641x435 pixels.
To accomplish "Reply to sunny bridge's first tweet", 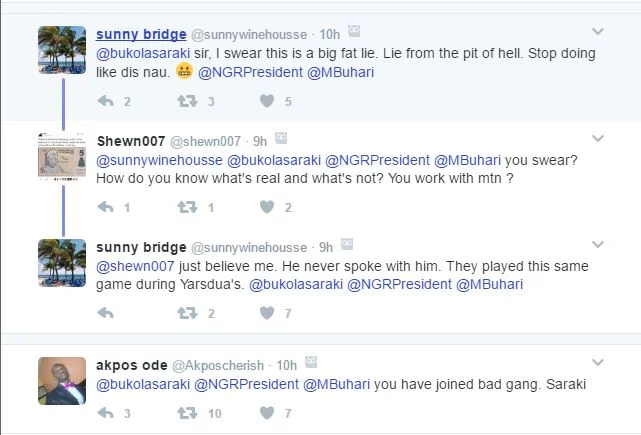I will tap(104, 101).
